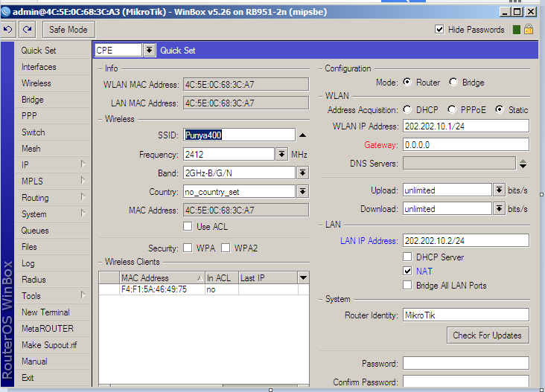Toggle Safe Mode button
Screen dimensions: 545x392
tap(68, 30)
